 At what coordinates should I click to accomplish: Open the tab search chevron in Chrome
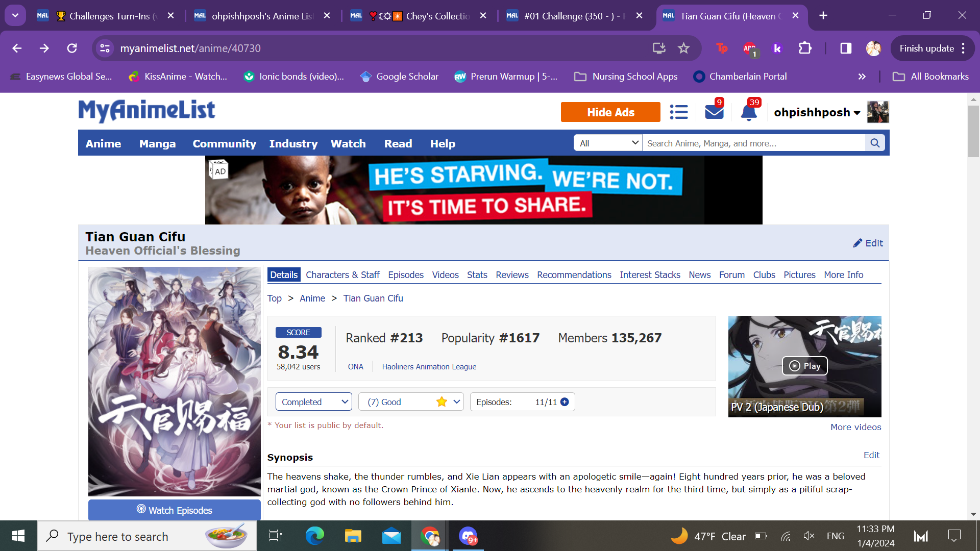[x=15, y=15]
